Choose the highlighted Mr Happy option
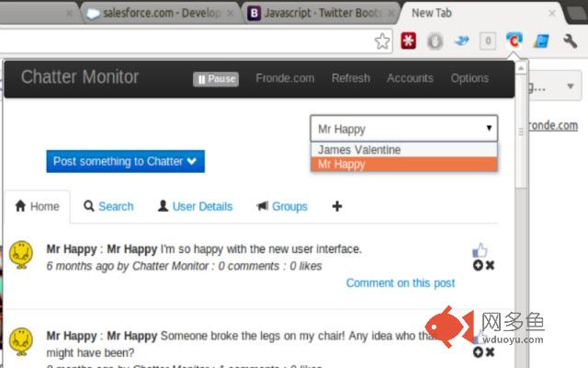 click(404, 164)
